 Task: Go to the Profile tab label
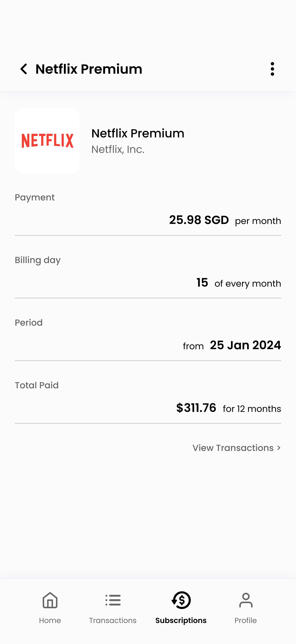[x=246, y=620]
